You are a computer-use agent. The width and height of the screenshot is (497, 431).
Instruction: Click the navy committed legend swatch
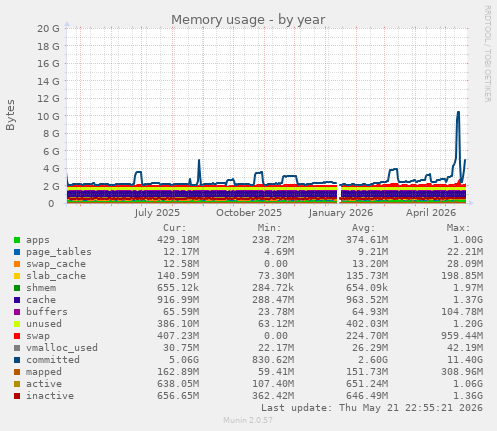(17, 360)
